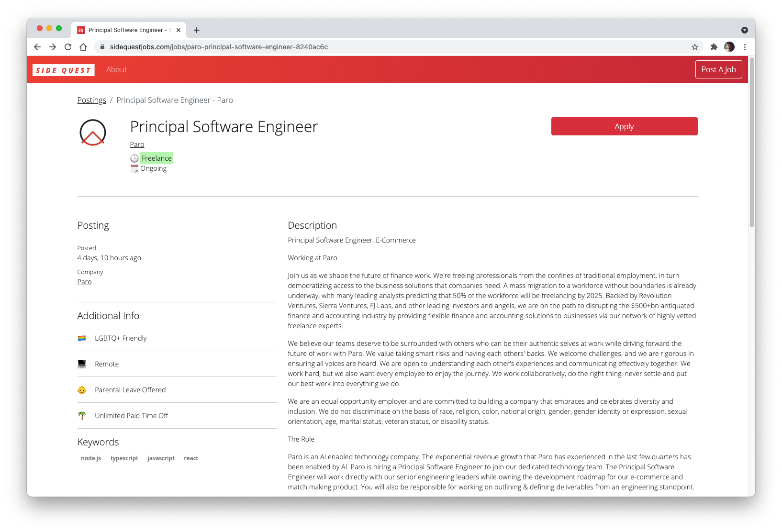782x532 pixels.
Task: Click the clock icon beside Freelance
Action: [x=134, y=158]
